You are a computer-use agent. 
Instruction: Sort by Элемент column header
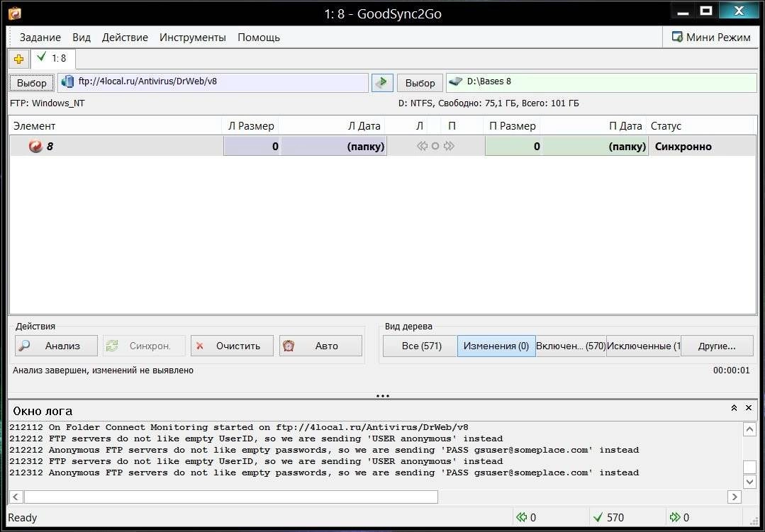pyautogui.click(x=116, y=126)
